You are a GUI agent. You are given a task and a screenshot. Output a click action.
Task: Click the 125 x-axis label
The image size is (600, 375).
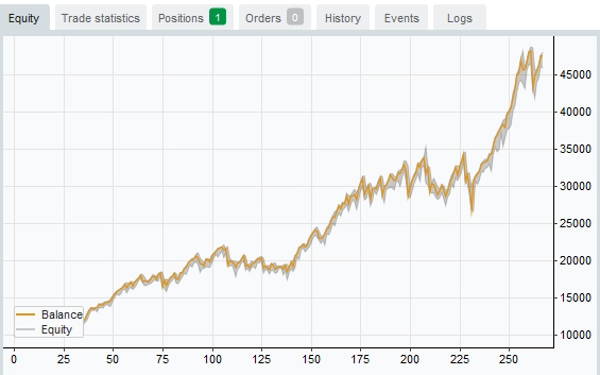[262, 360]
